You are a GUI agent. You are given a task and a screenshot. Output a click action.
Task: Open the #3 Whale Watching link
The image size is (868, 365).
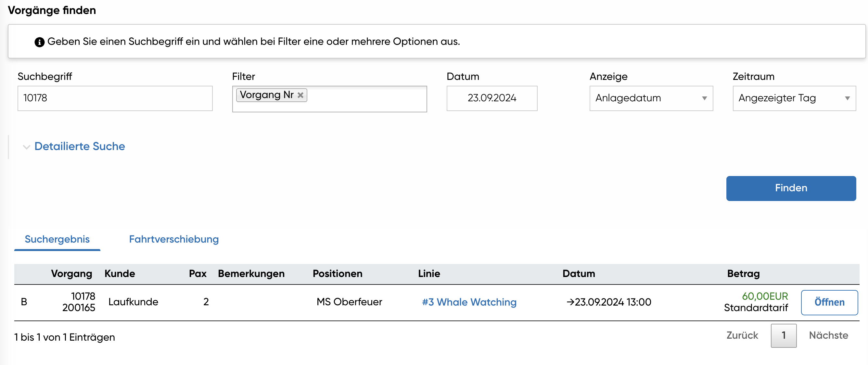pyautogui.click(x=469, y=302)
